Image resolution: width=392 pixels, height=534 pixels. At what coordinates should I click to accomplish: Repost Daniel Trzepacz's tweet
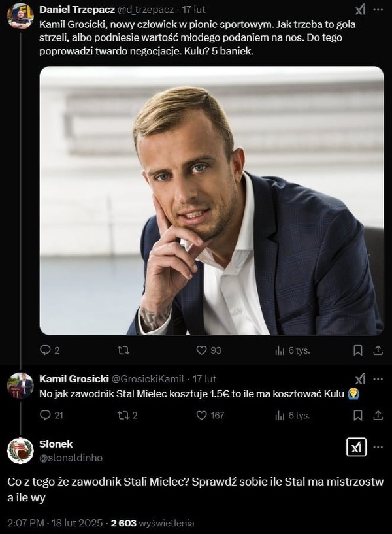(x=123, y=350)
